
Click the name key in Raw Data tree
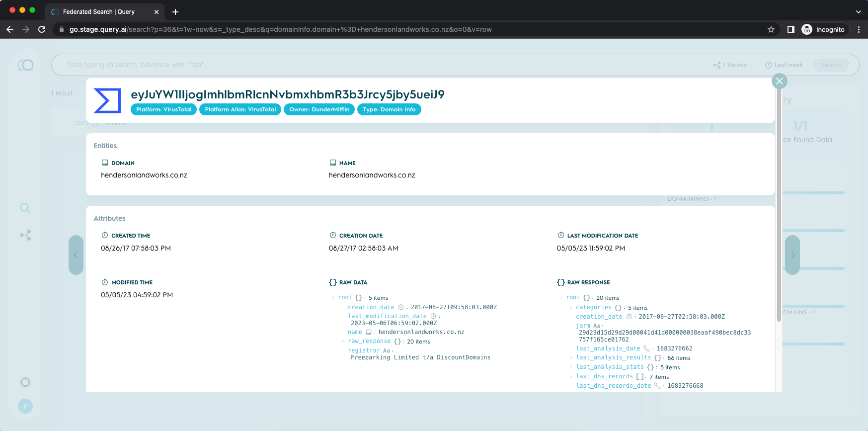click(x=355, y=332)
